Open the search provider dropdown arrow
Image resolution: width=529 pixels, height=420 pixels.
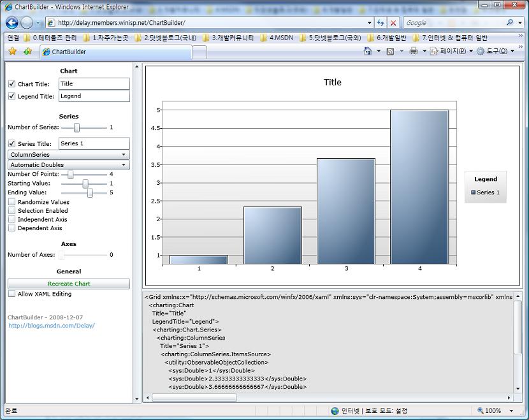pos(520,22)
